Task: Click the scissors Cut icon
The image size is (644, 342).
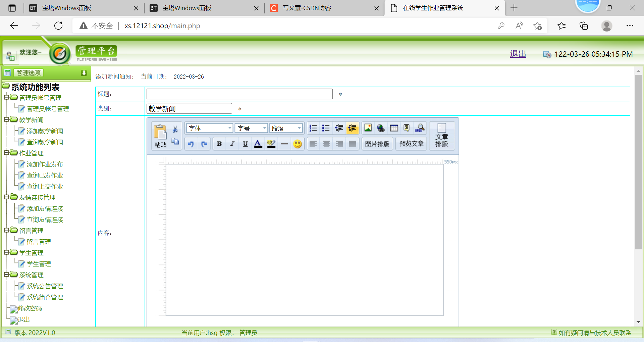Action: tap(175, 129)
